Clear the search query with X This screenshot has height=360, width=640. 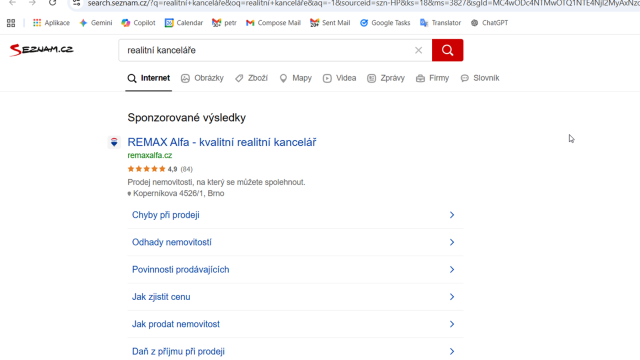click(x=418, y=50)
